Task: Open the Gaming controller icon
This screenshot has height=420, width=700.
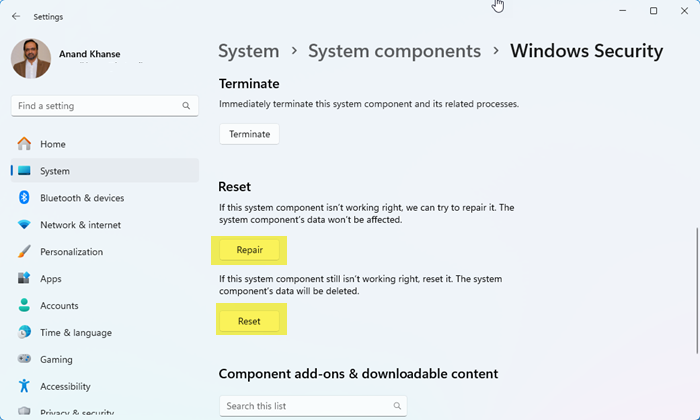Action: tap(24, 360)
